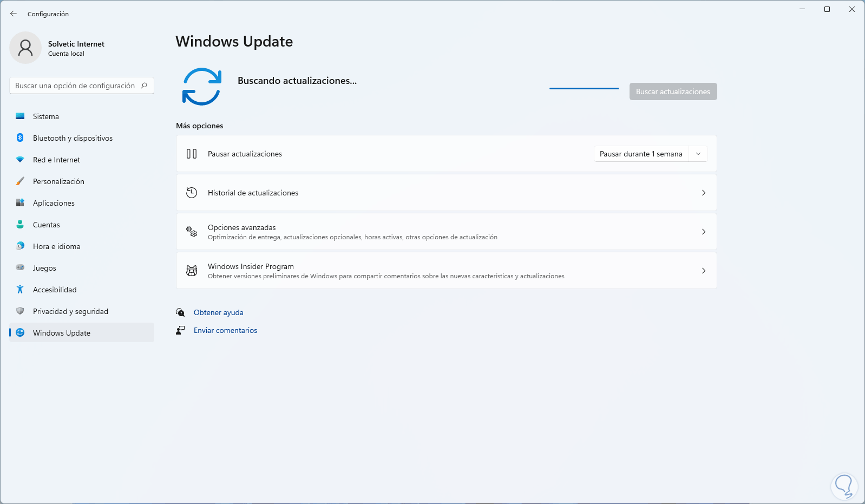Click the Aplicaciones icon in sidebar
The image size is (865, 504).
[20, 203]
